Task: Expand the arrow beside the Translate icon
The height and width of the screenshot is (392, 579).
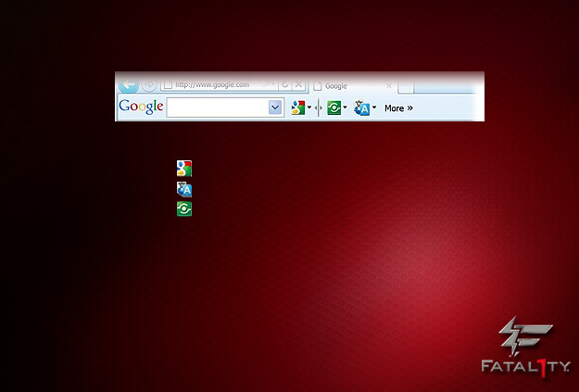Action: point(374,107)
